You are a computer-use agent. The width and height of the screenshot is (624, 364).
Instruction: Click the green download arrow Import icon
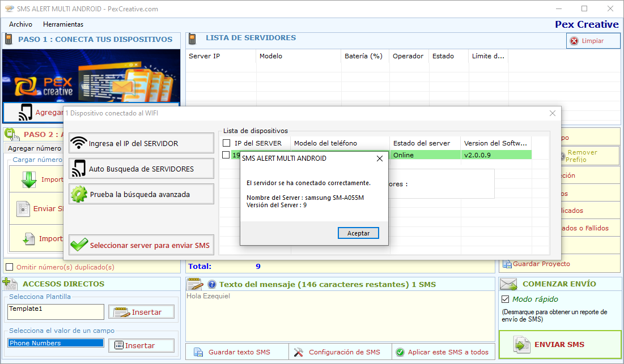pos(29,179)
